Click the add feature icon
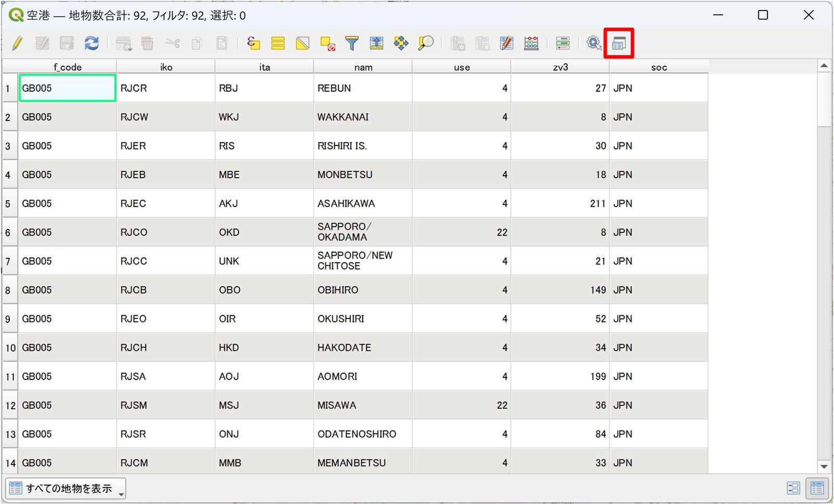 [124, 43]
